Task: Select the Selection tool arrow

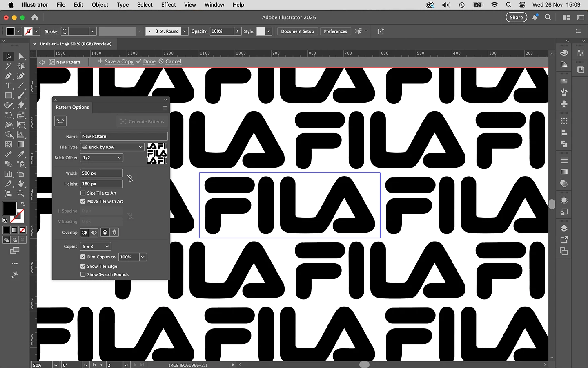Action: [x=9, y=56]
